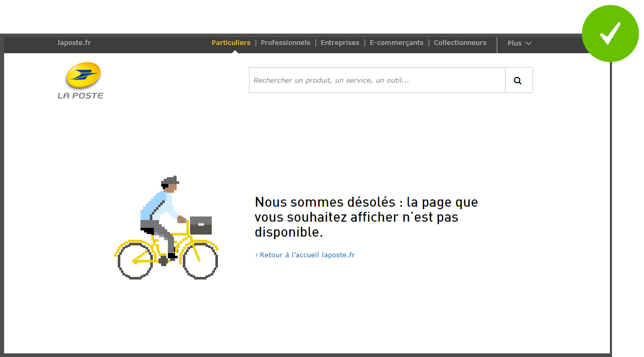Click the briefcase on the bicycle rack

point(201,225)
